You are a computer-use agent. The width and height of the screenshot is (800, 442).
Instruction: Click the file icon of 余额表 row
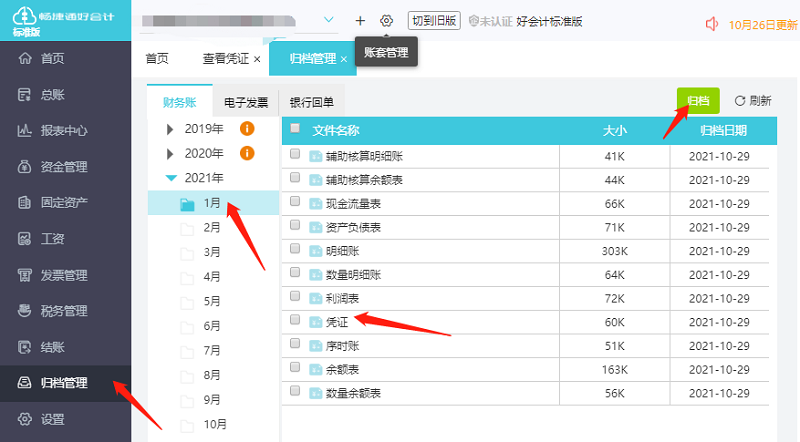(x=316, y=370)
